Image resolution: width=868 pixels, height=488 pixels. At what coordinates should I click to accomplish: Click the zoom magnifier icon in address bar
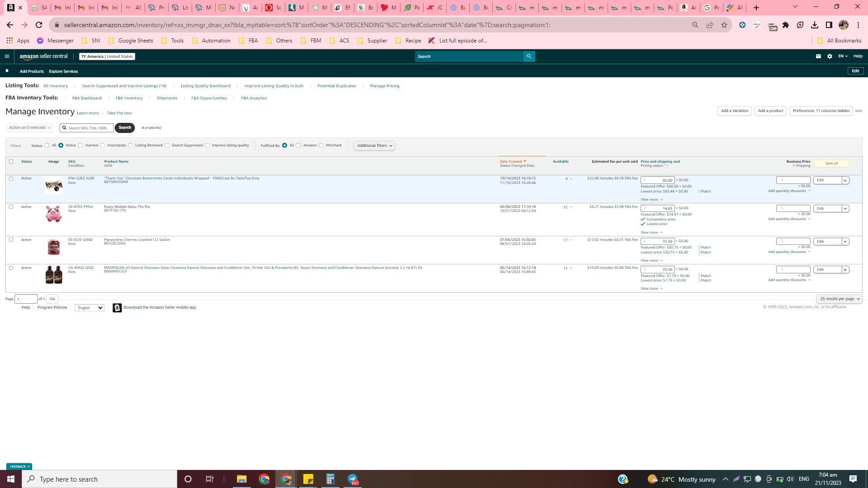coord(695,25)
